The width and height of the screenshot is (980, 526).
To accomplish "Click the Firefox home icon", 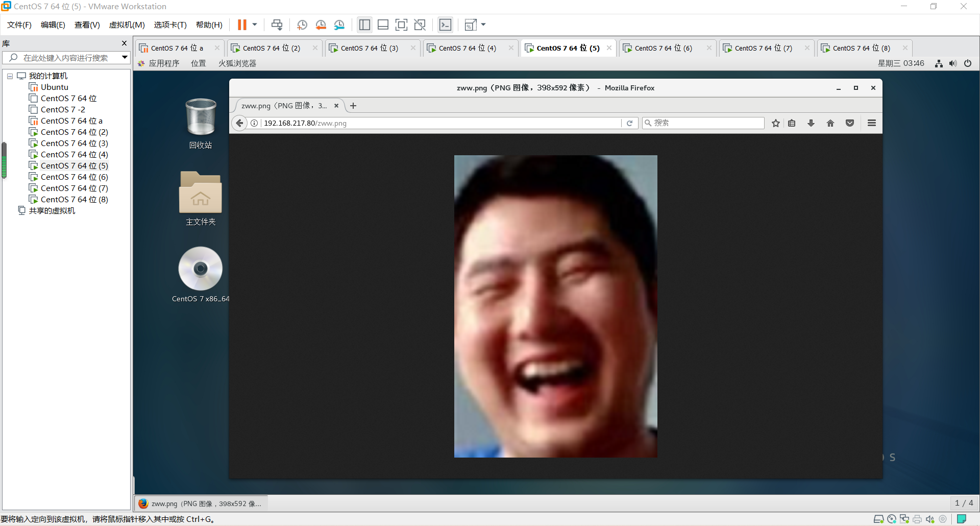I will pos(830,123).
